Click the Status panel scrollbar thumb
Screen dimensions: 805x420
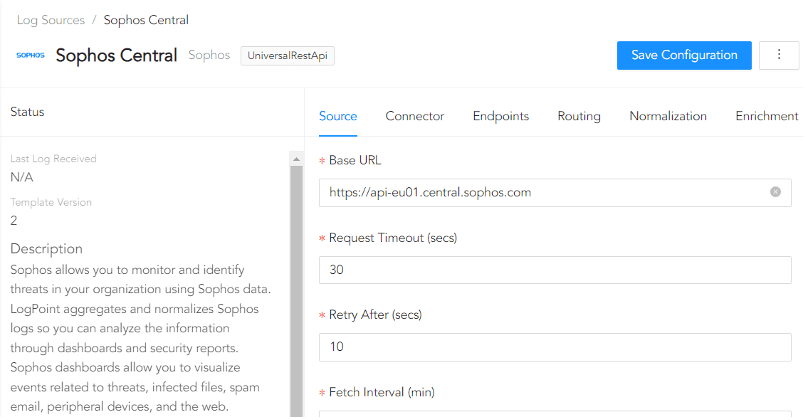[x=296, y=291]
